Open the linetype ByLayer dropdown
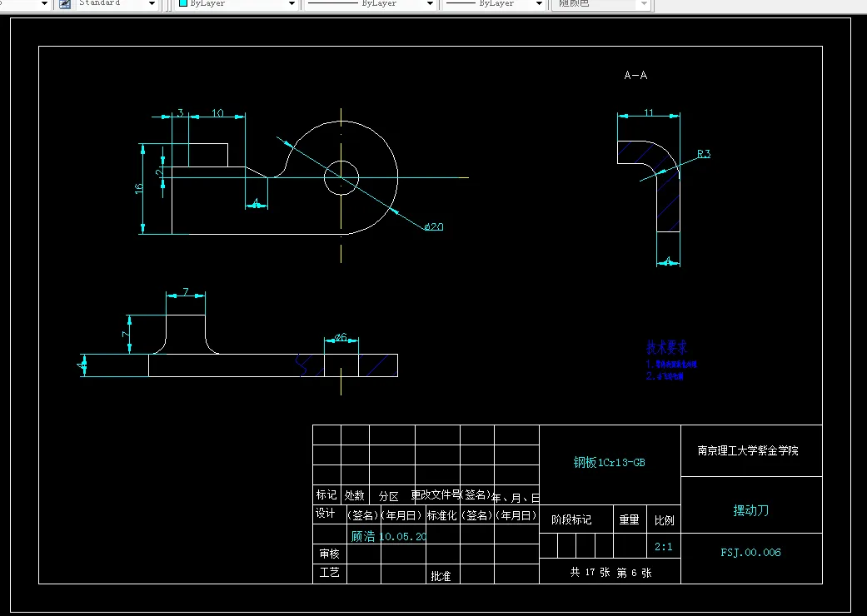 point(430,4)
